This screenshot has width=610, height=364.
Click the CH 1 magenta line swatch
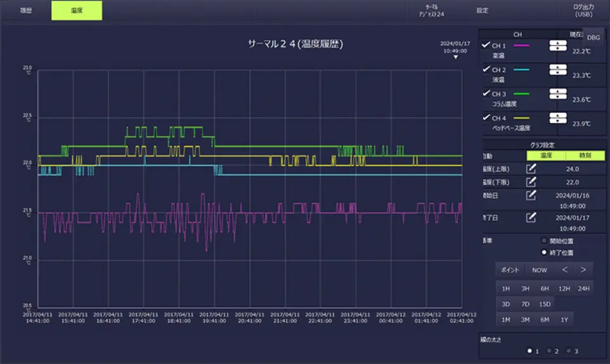coord(521,46)
